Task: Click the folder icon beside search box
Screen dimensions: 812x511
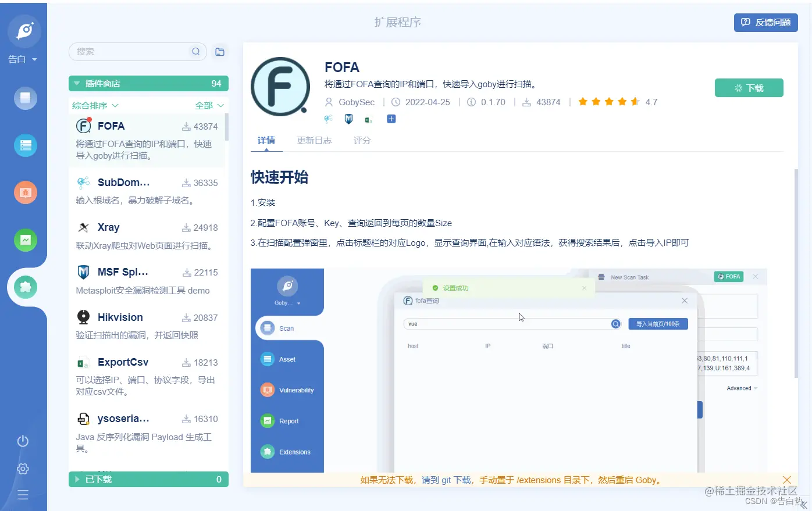Action: [220, 52]
